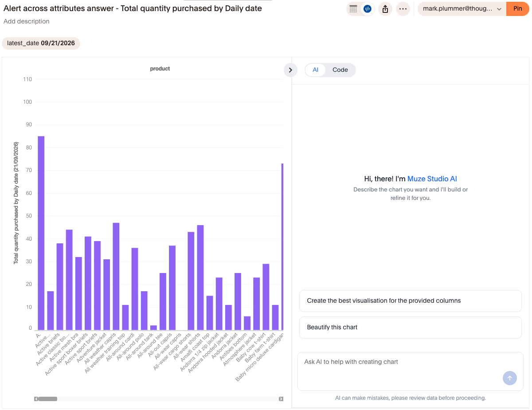
Task: Click the Pin button
Action: point(518,9)
